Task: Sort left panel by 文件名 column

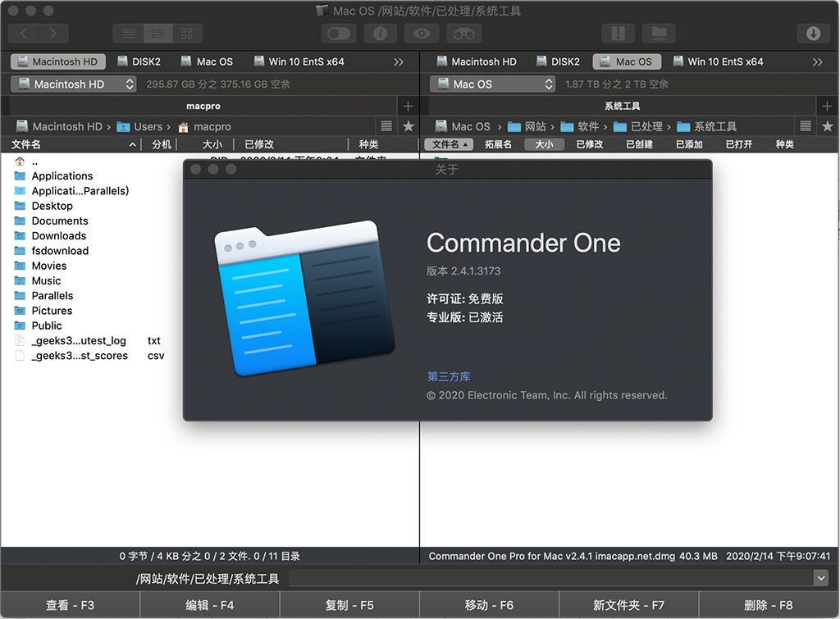Action: 72,144
